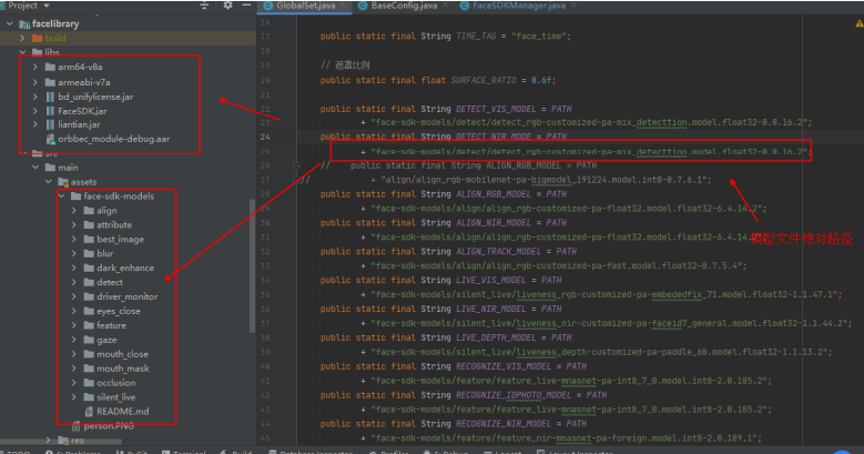Click DETECT_VIS_MODEL on line 22

click(495, 109)
